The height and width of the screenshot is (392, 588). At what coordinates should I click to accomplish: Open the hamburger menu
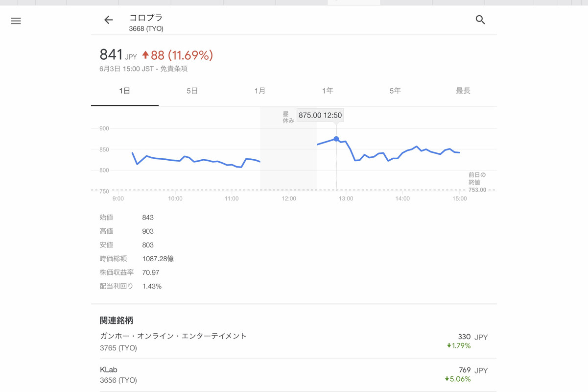16,21
